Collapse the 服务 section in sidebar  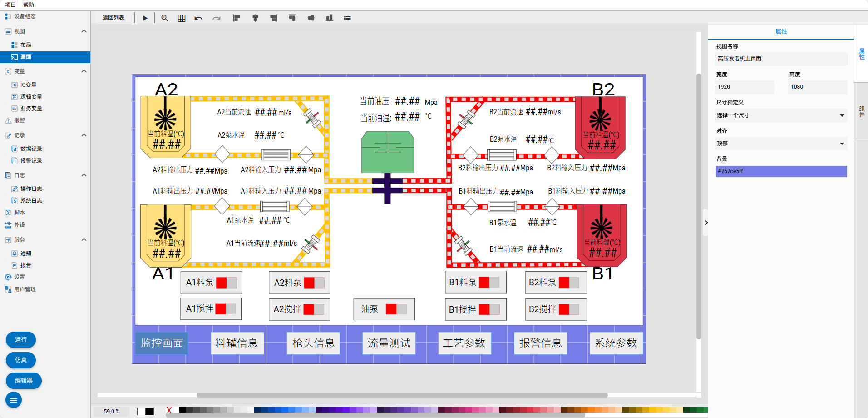coord(84,240)
